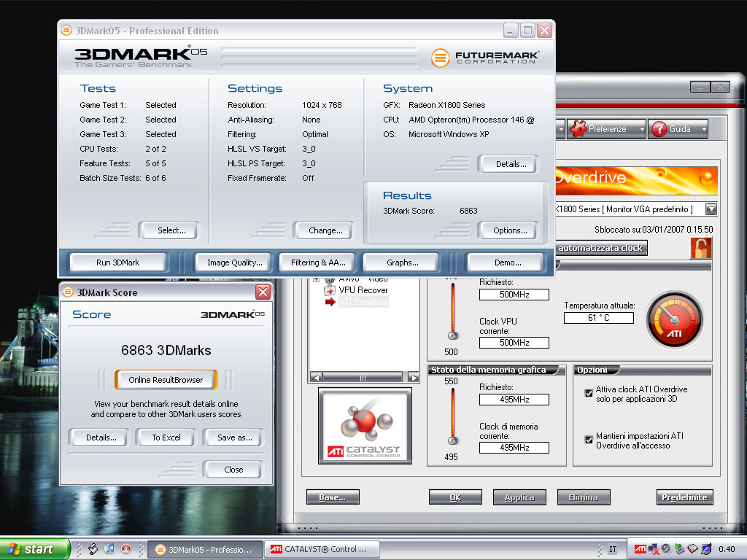Screen dimensions: 747x560
Task: Click Applica in Catalyst Control Center
Action: [x=519, y=497]
